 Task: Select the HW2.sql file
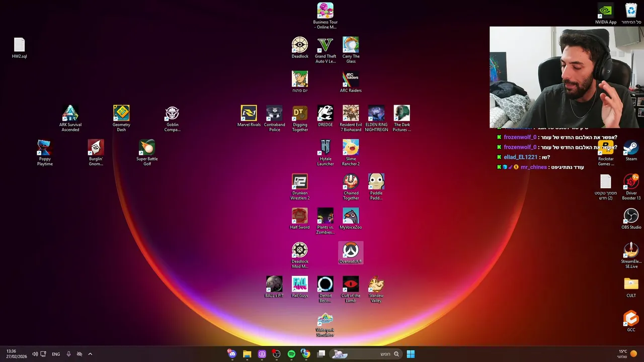tap(19, 47)
